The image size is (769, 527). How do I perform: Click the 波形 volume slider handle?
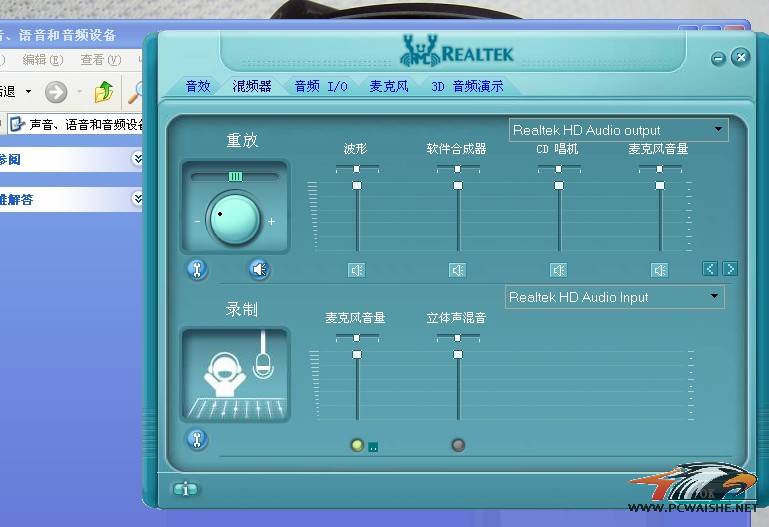(357, 186)
